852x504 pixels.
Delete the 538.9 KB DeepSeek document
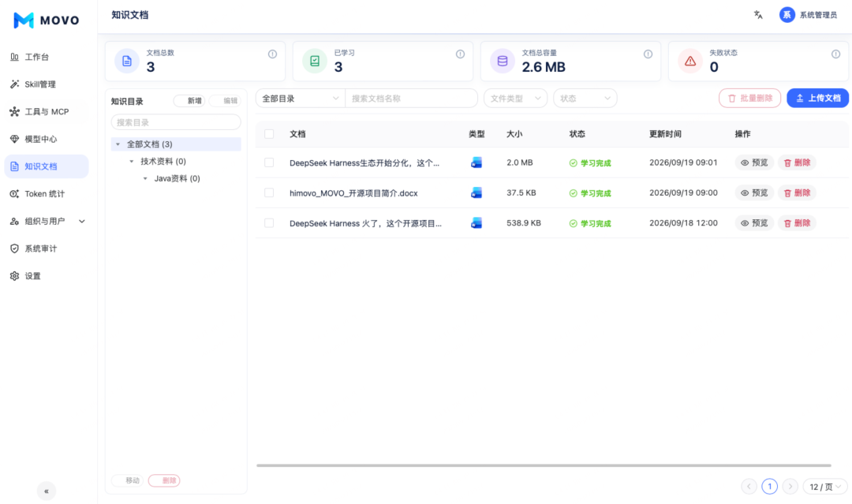click(797, 222)
